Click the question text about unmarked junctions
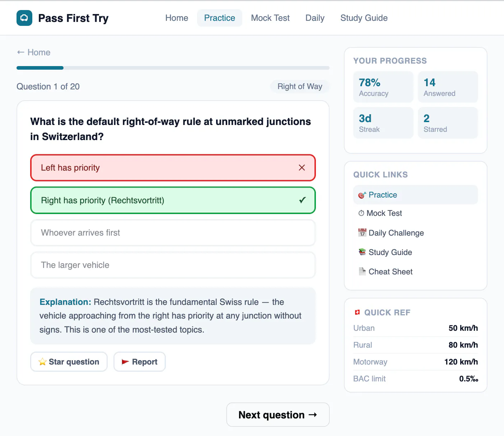Screen dimensions: 504x436 tap(171, 129)
